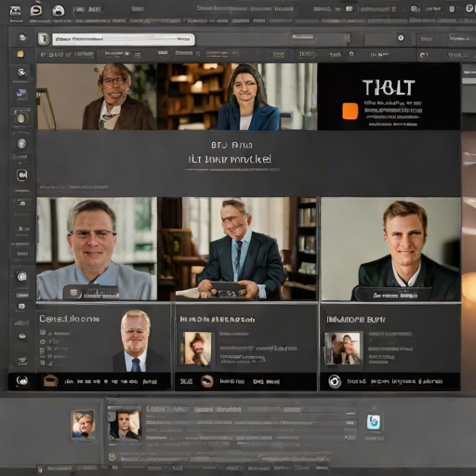Viewport: 476px width, 476px height.
Task: Click the orange square icon beside TIBLT text
Action: [x=350, y=111]
